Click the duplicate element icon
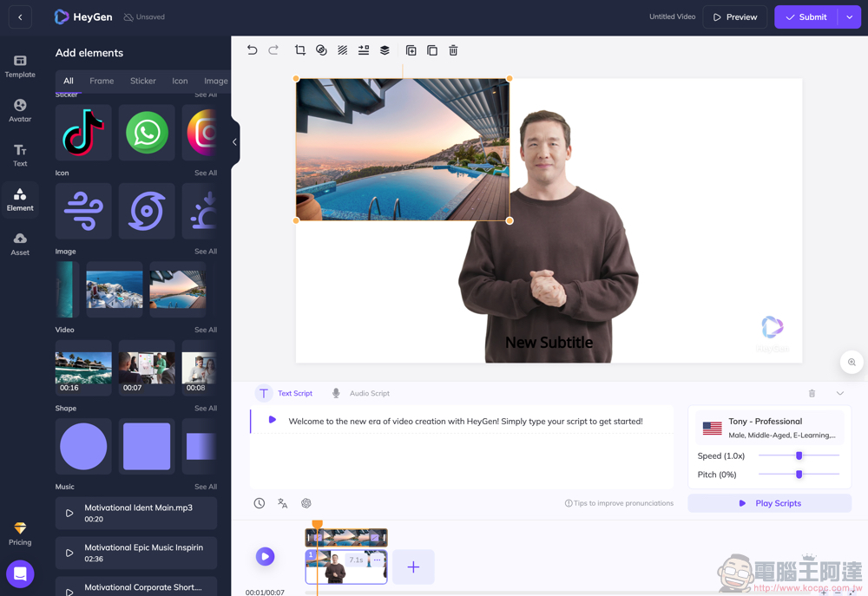Image resolution: width=868 pixels, height=596 pixels. click(411, 50)
